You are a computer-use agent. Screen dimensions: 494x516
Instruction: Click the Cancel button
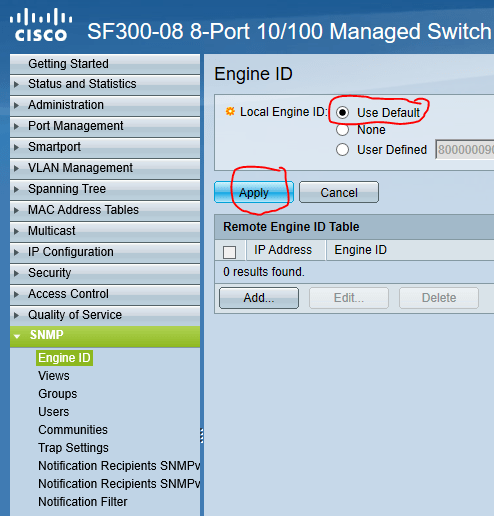[x=339, y=192]
